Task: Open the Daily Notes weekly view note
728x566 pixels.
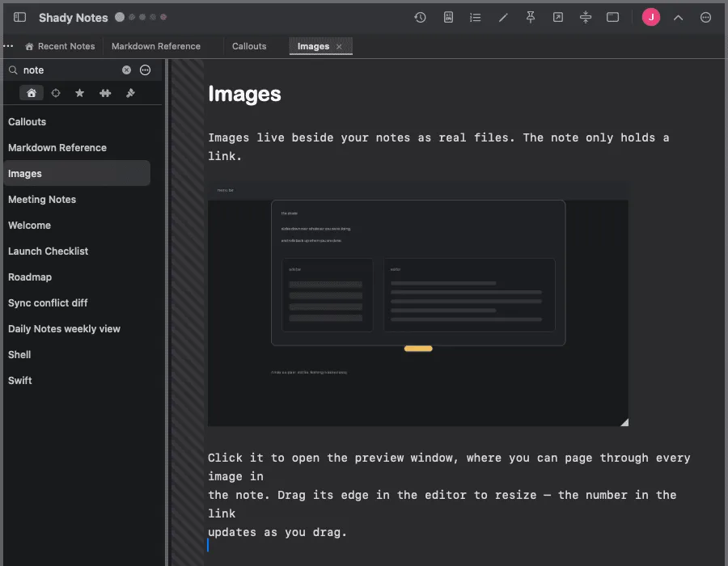Action: (77, 329)
